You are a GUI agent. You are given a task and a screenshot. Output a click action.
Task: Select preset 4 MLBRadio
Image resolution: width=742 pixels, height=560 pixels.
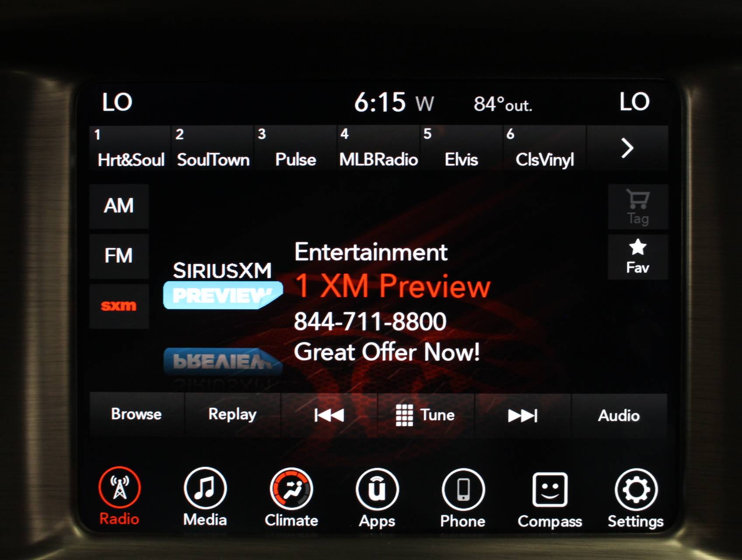tap(378, 148)
